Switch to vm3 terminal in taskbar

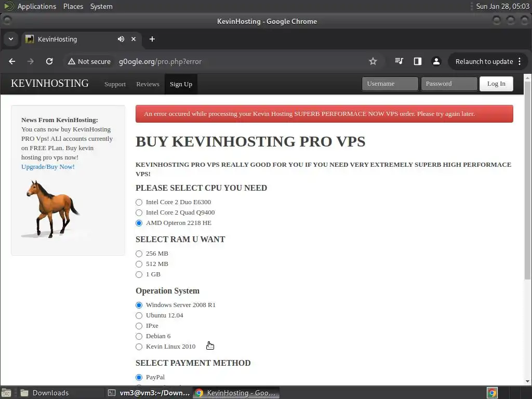pyautogui.click(x=149, y=393)
